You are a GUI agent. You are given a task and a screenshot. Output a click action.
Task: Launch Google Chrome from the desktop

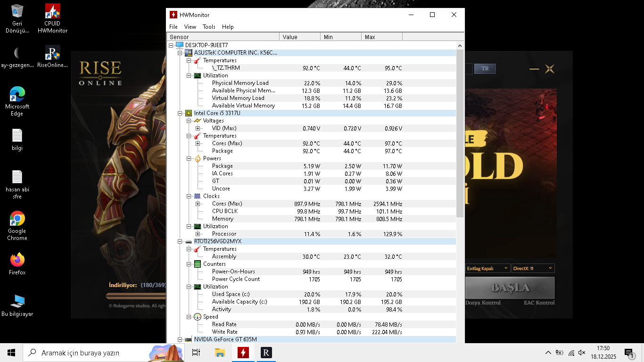coord(17,226)
